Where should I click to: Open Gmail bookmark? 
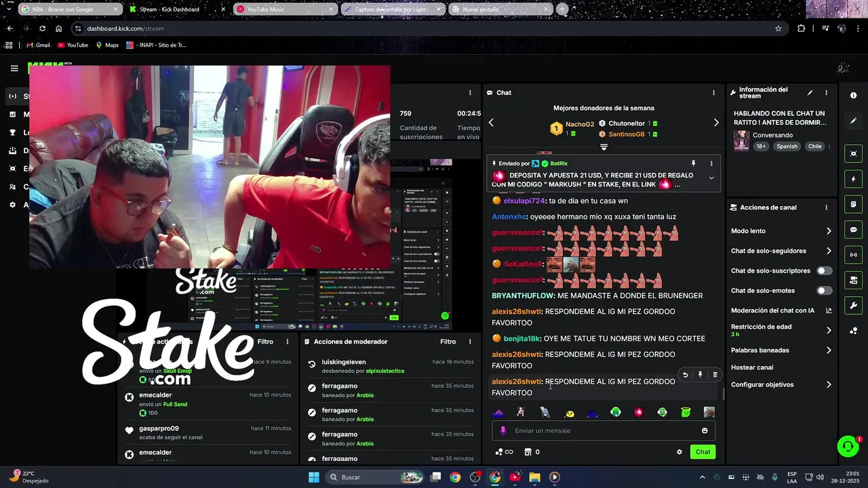[x=38, y=45]
